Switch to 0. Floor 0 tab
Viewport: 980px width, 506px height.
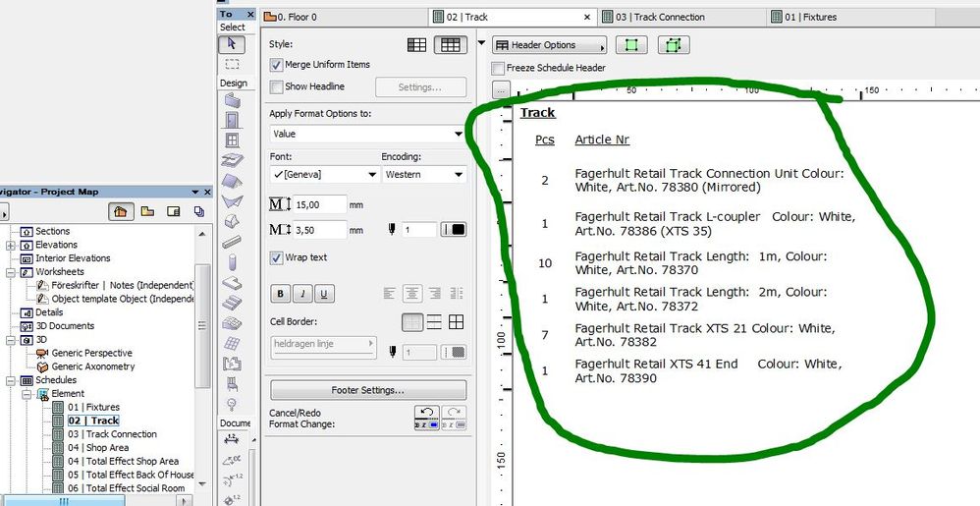(344, 18)
